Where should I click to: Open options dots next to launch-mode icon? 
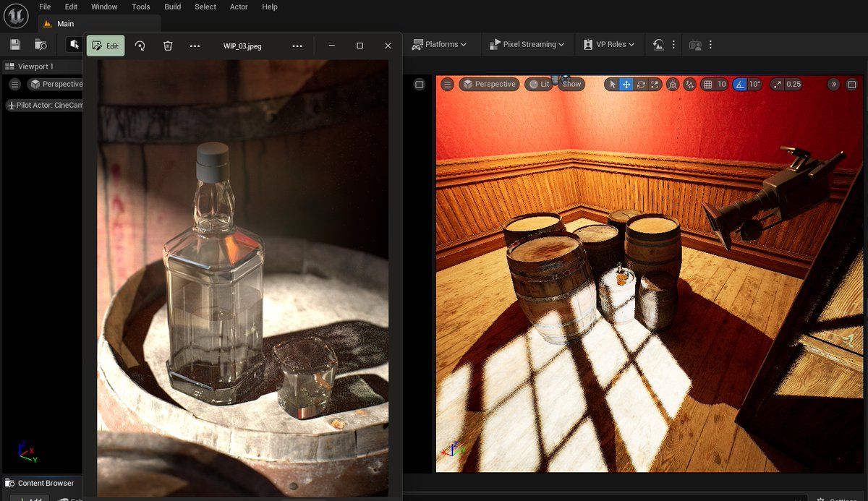[x=673, y=45]
